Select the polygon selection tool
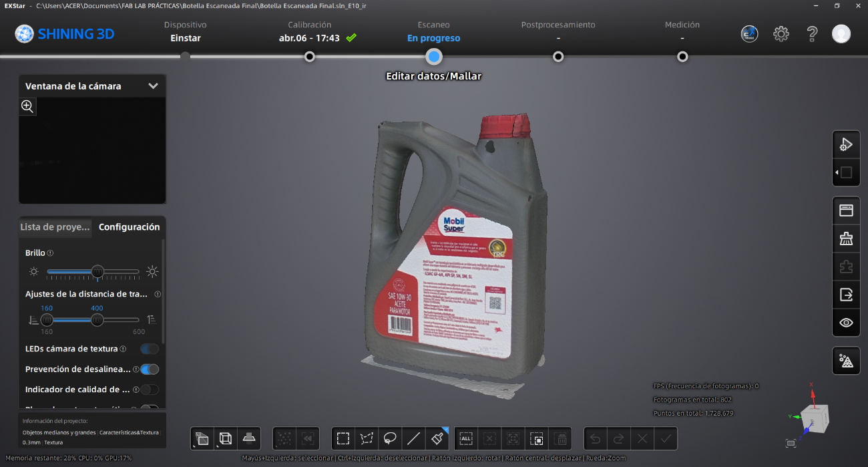This screenshot has width=868, height=467. click(x=367, y=439)
